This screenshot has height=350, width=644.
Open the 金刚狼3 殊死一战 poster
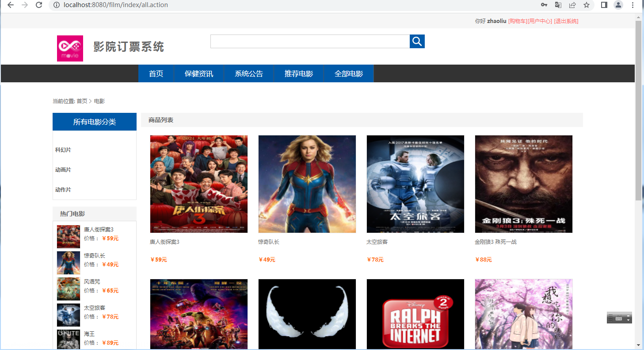click(x=524, y=184)
